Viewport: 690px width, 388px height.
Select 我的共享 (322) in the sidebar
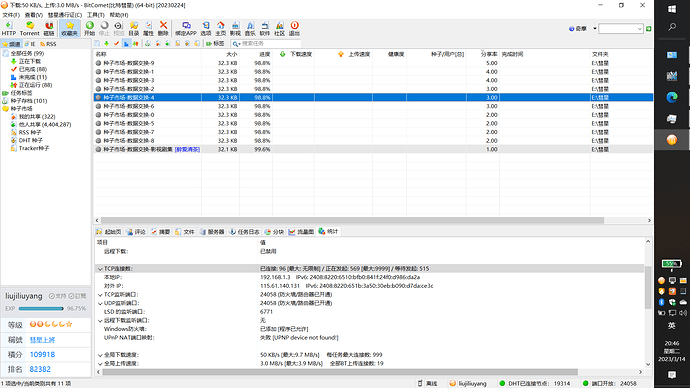(37, 117)
